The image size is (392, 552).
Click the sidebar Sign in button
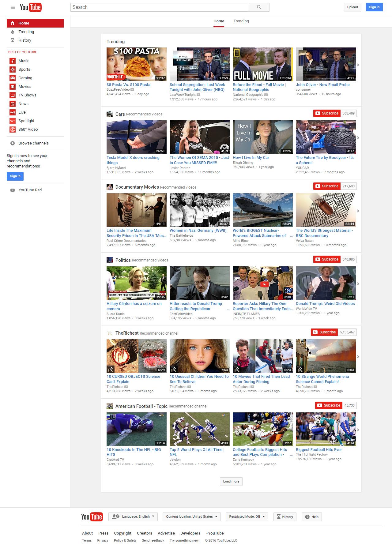[x=15, y=176]
